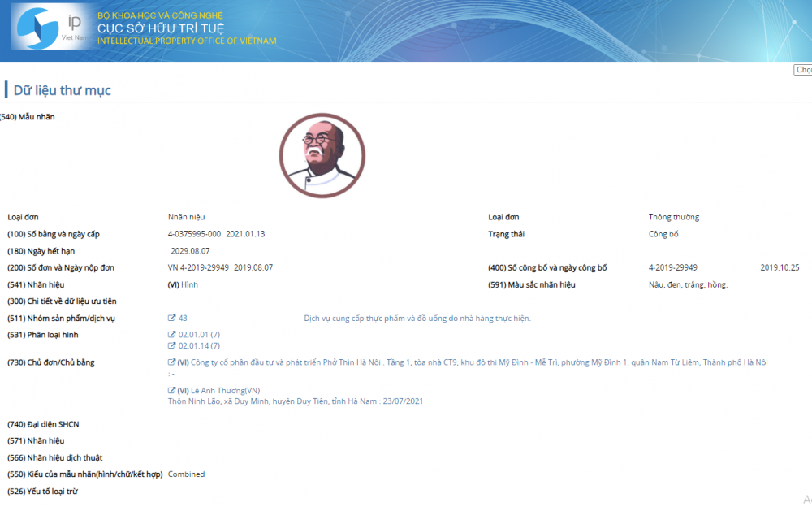812x507 pixels.
Task: Open external link icon beside 02.01.14 (7)
Action: pyautogui.click(x=171, y=345)
